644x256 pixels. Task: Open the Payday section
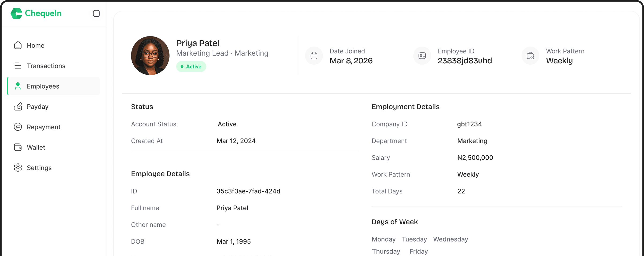click(54, 107)
